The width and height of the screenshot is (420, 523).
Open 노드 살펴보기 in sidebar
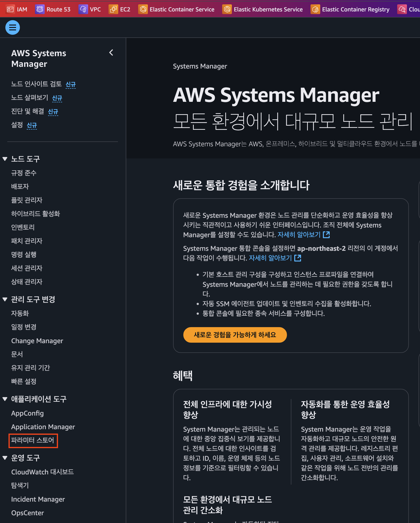(30, 98)
